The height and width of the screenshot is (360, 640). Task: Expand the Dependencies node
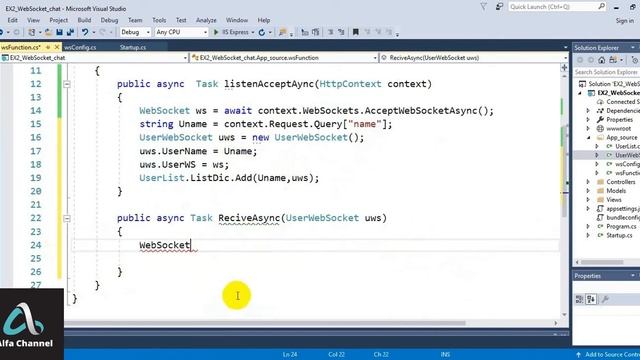click(x=589, y=111)
